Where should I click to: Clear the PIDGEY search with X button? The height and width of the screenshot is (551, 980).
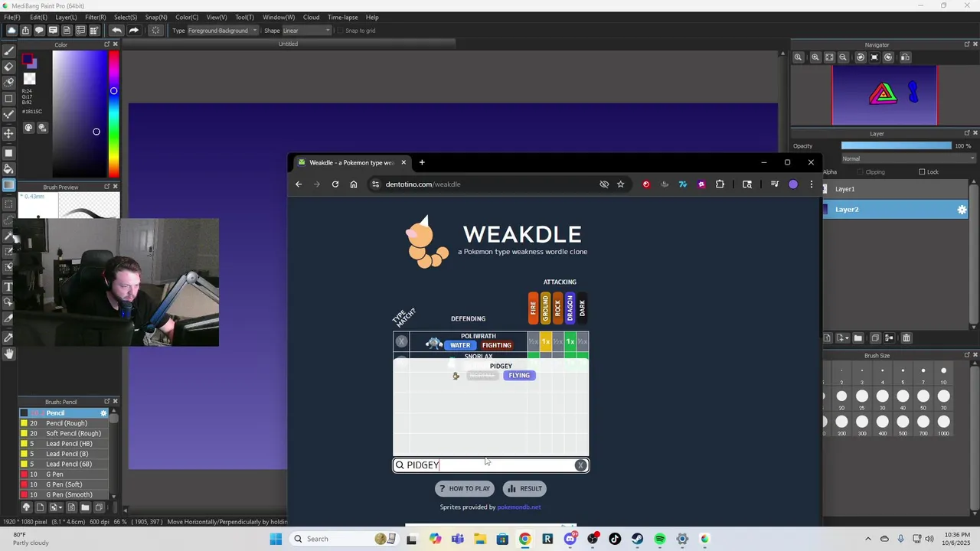pos(580,465)
